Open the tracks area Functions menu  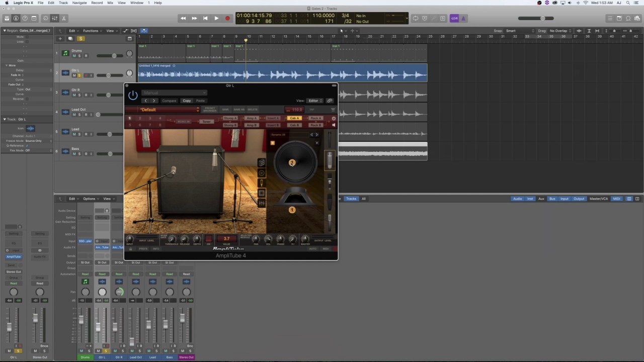(x=92, y=31)
